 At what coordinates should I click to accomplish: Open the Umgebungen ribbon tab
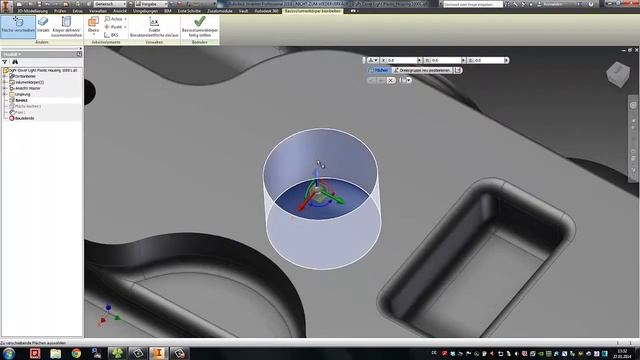[x=145, y=11]
